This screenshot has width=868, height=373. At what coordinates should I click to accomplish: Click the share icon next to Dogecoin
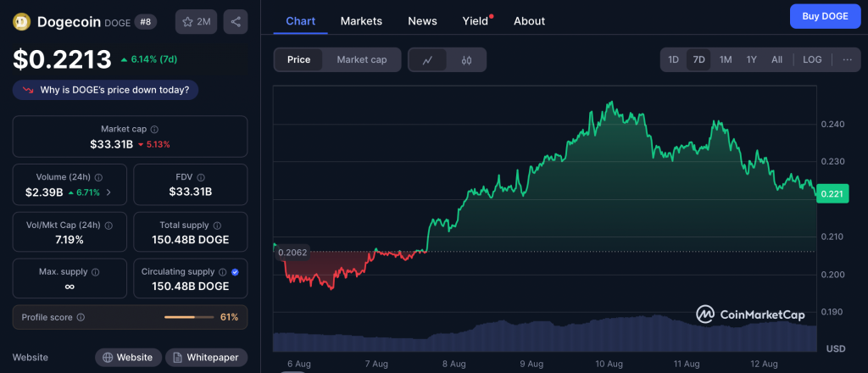(236, 22)
